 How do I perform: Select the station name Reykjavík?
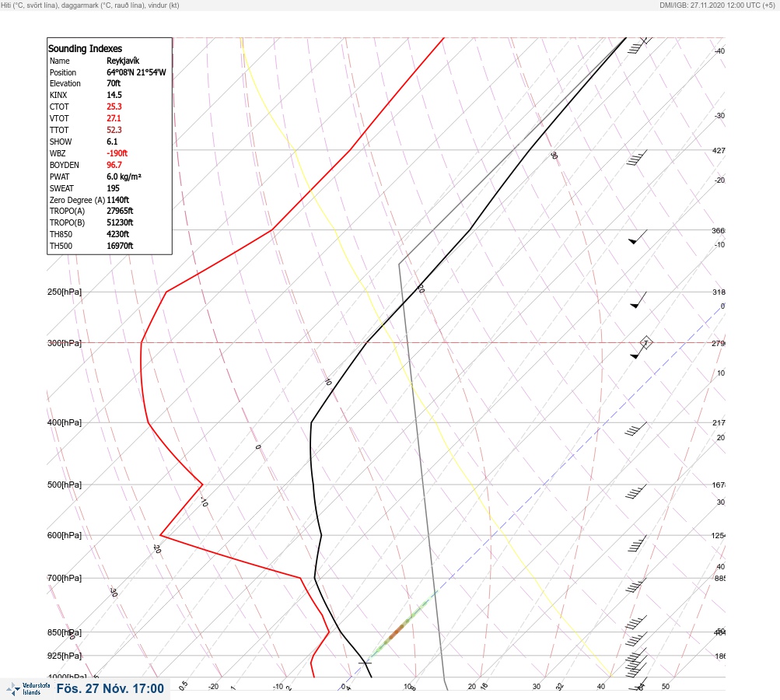coord(123,61)
